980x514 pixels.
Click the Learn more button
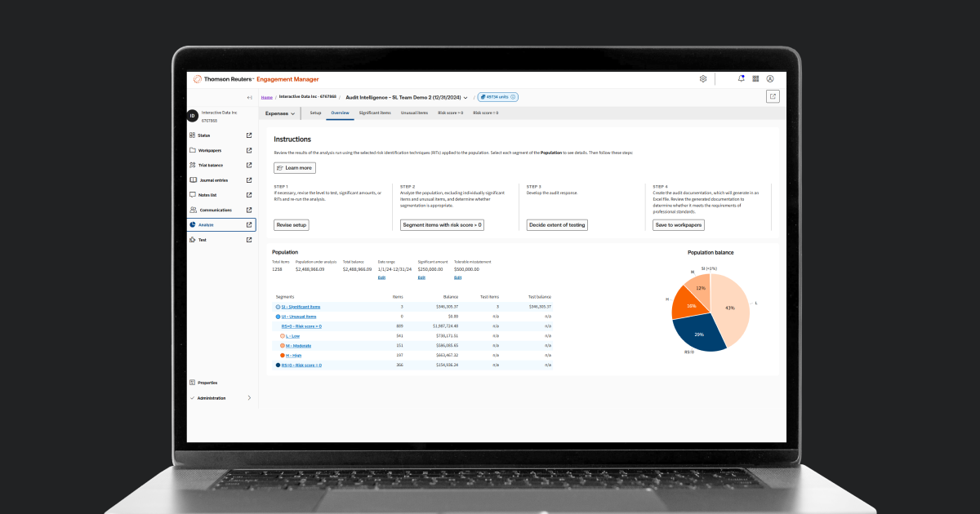click(294, 167)
